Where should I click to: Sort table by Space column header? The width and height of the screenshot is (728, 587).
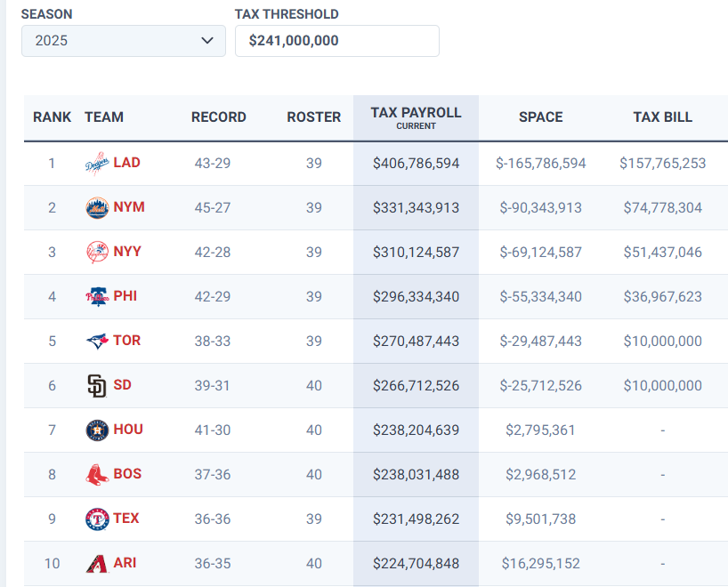click(540, 117)
